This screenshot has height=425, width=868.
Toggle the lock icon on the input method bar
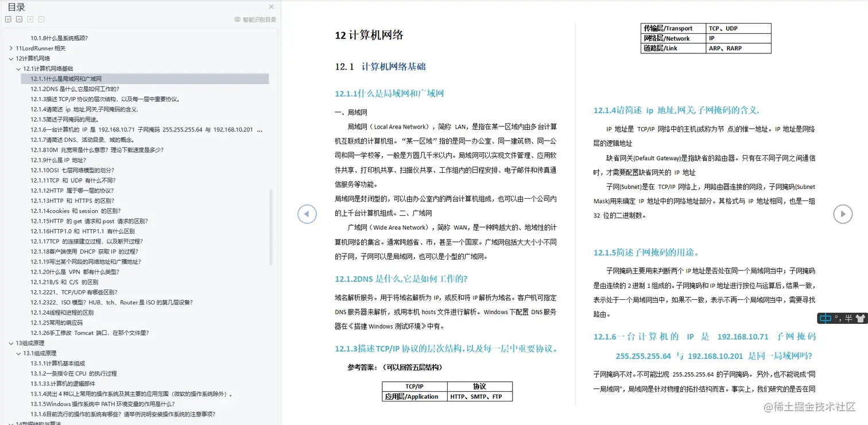tap(860, 318)
